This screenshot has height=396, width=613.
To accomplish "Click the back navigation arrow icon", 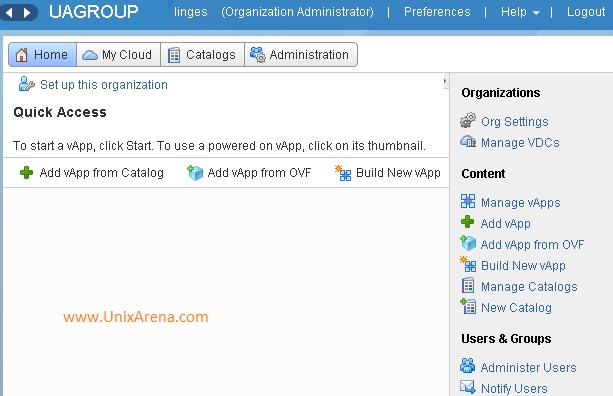I will pyautogui.click(x=9, y=13).
